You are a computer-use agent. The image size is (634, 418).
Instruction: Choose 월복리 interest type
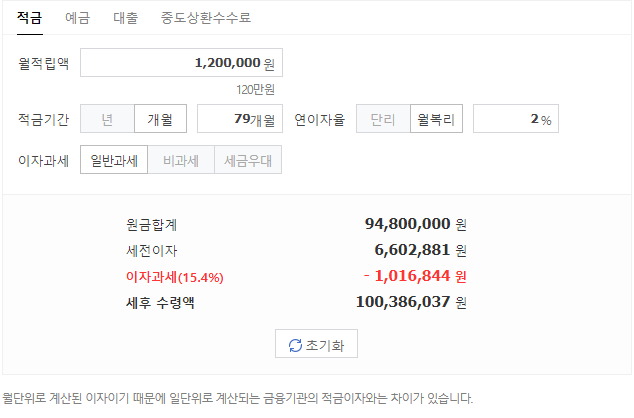point(436,119)
